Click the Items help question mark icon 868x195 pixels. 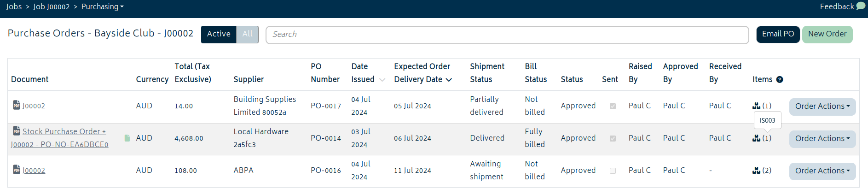pos(780,79)
